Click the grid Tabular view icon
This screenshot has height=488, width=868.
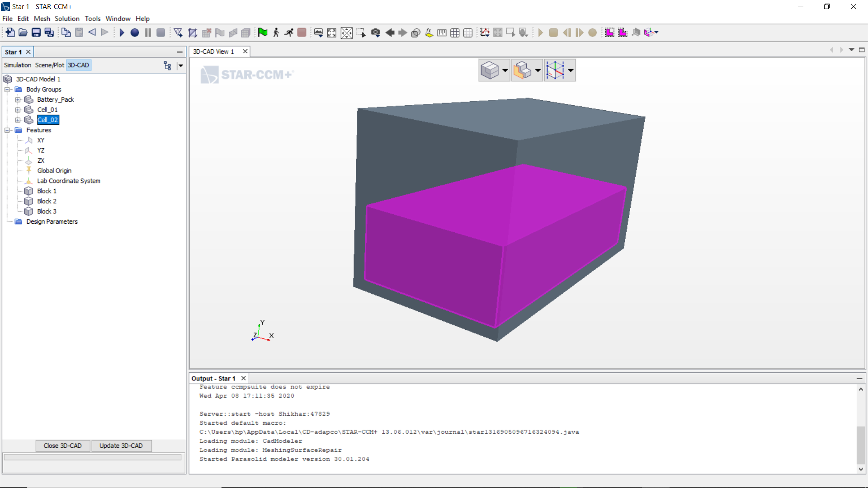pos(455,33)
